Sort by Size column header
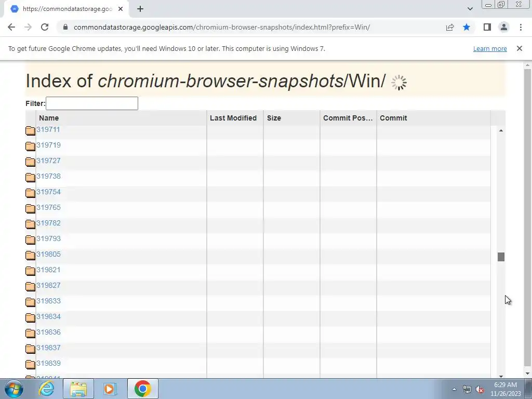The height and width of the screenshot is (399, 532). tap(291, 118)
